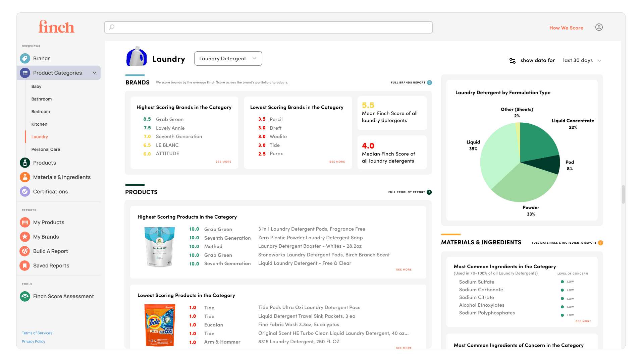Click LE BLANC brand row
The image size is (644, 362).
click(x=161, y=145)
